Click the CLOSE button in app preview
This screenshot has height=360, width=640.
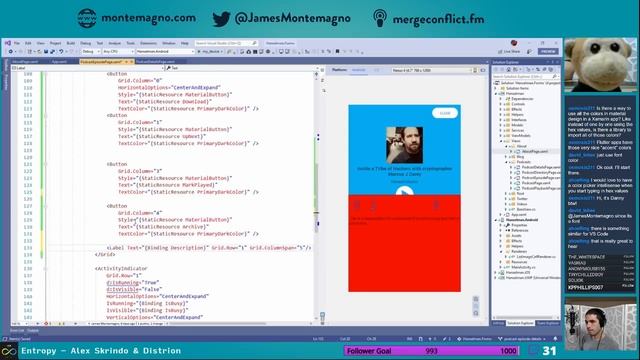point(445,113)
